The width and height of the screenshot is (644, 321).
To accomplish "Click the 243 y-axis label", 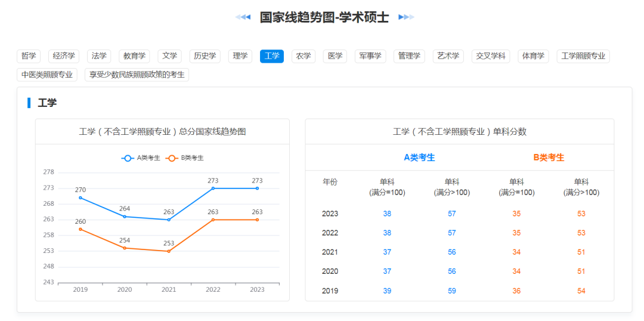I will tap(48, 282).
